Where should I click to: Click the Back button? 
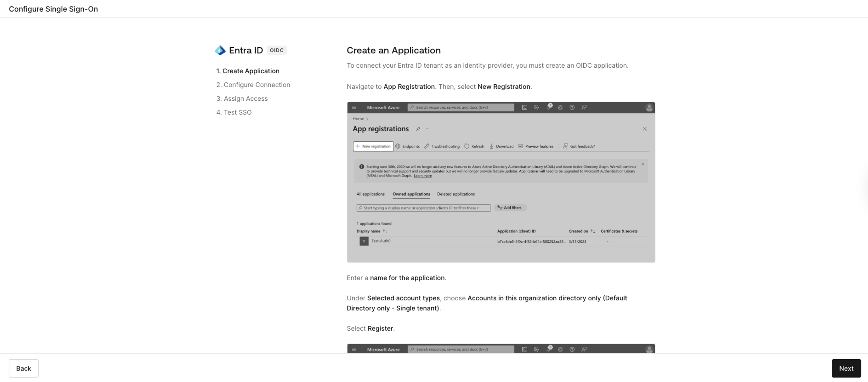[24, 368]
